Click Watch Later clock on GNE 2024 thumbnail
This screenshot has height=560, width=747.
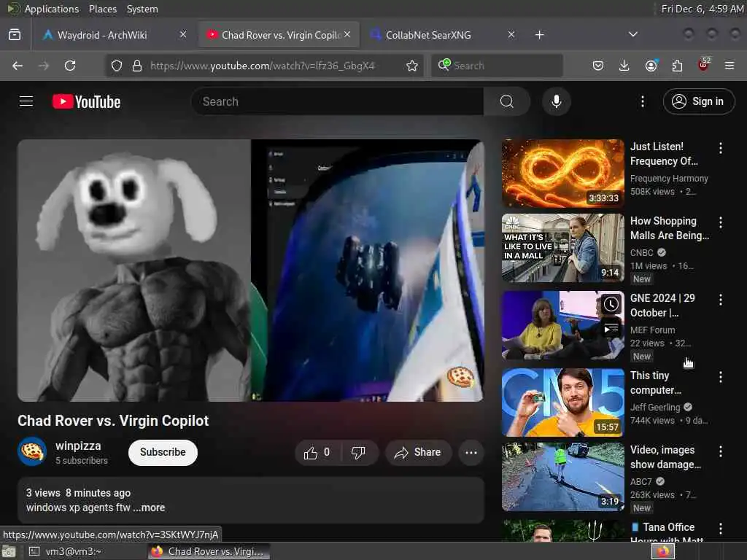[611, 304]
